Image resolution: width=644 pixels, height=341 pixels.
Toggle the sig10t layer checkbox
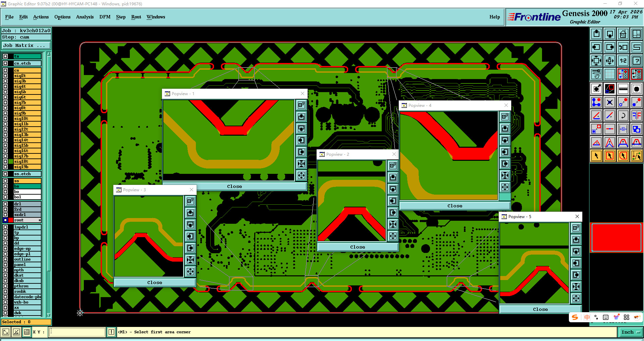click(5, 119)
